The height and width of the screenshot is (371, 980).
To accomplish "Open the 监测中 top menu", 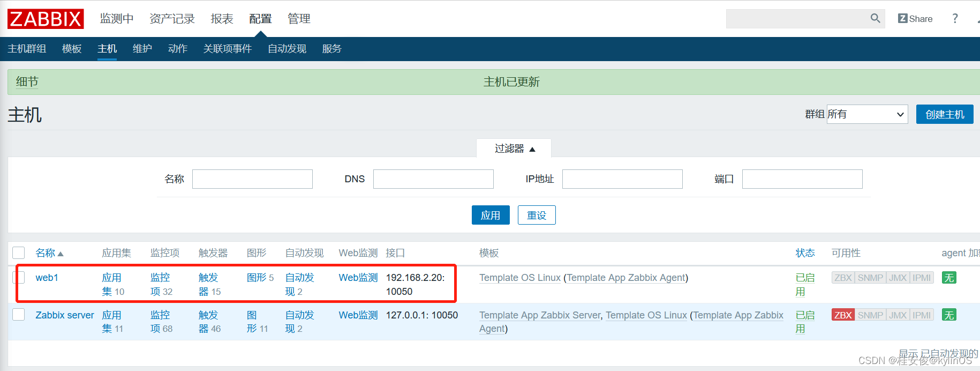I will tap(117, 19).
